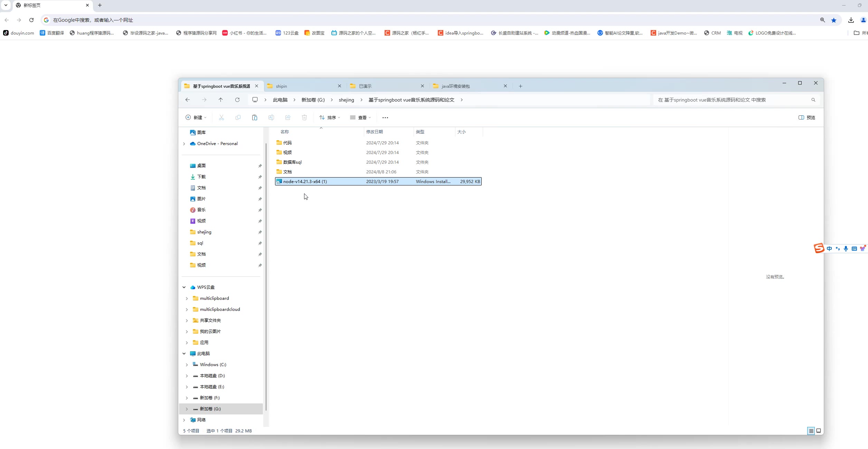868x449 pixels.
Task: Toggle the Preview pane button
Action: (807, 117)
